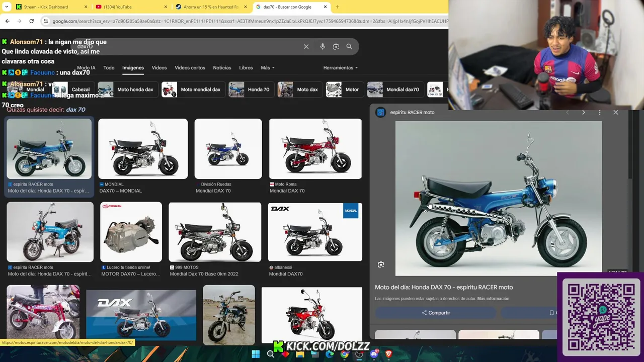Screen dimensions: 644x362
Task: Open Lucero MOTOR DAX70 engine image
Action: click(x=131, y=232)
